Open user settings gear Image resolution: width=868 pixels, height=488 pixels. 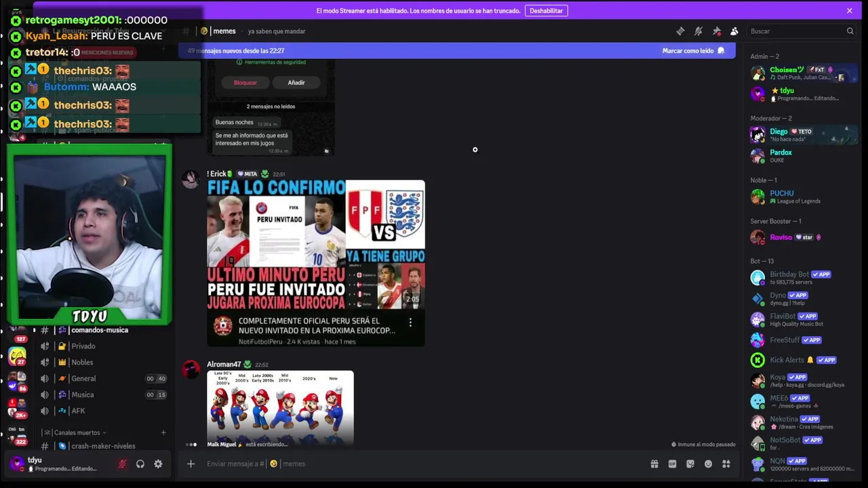[x=158, y=464]
